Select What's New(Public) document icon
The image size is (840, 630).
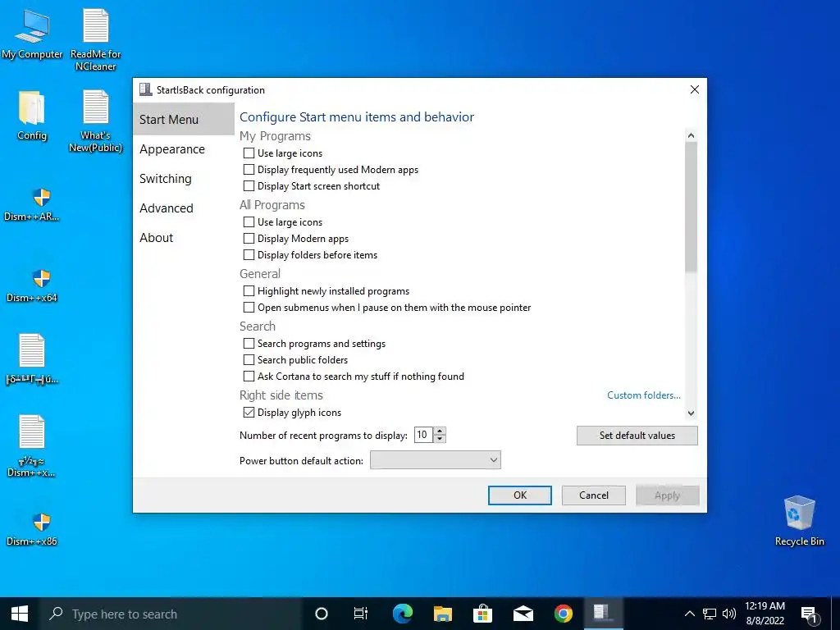pos(96,121)
